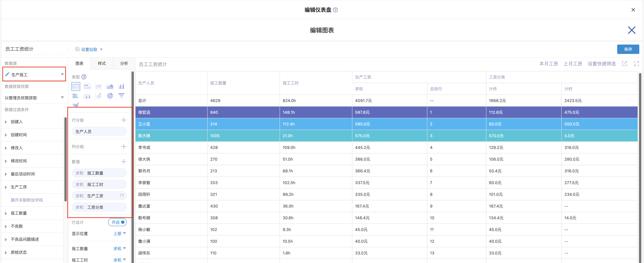Open 设置快捷筛选 settings
Viewport: 644px width, 263px height.
602,64
